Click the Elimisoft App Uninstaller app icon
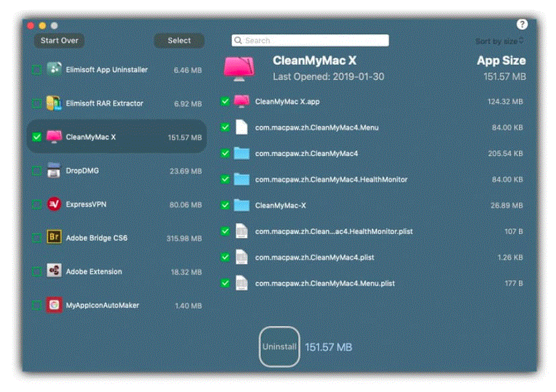The height and width of the screenshot is (392, 556). tap(54, 69)
